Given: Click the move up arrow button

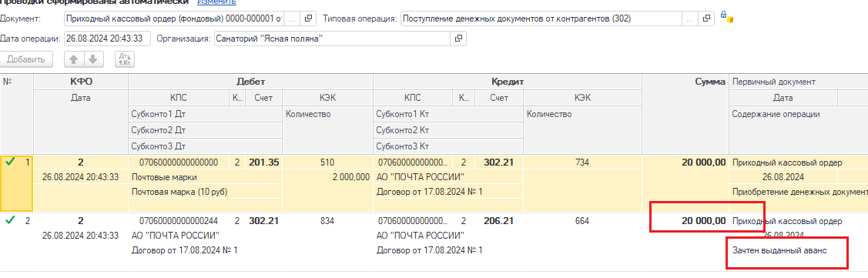Looking at the screenshot, I should click(x=74, y=59).
